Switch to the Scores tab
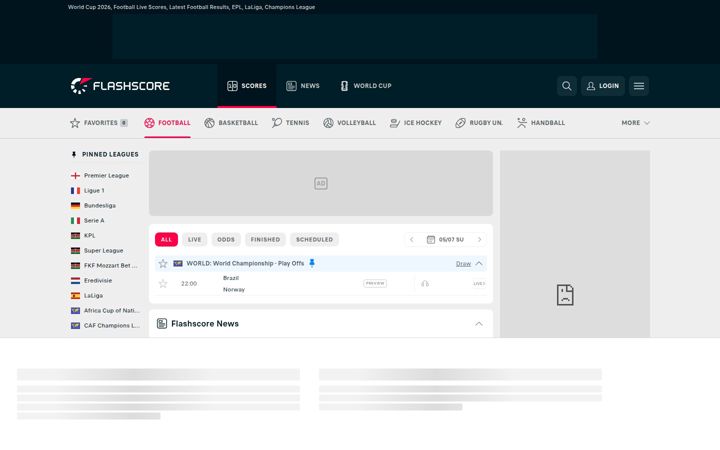720x450 pixels. [x=247, y=86]
